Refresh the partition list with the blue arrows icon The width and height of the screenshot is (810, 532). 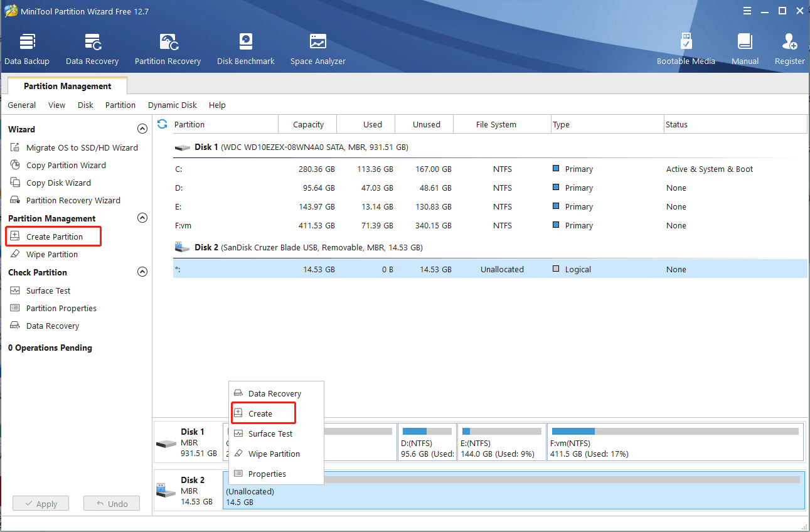click(163, 124)
